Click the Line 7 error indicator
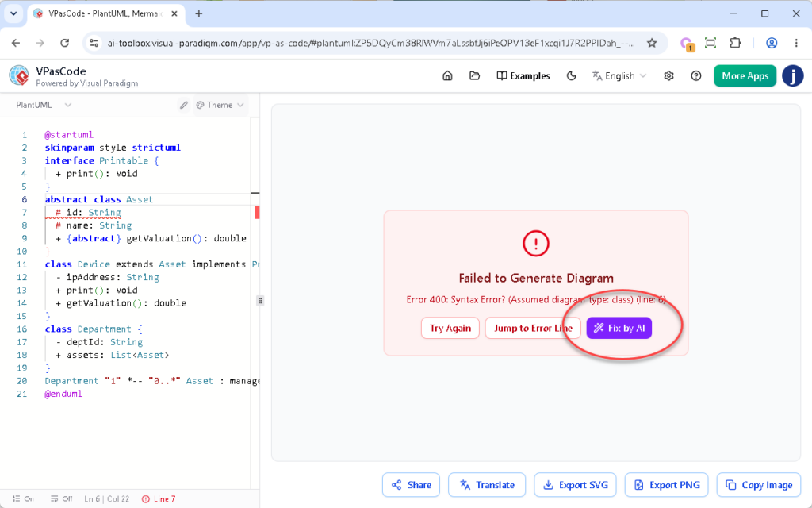Screen dimensions: 812x508 tap(159, 498)
